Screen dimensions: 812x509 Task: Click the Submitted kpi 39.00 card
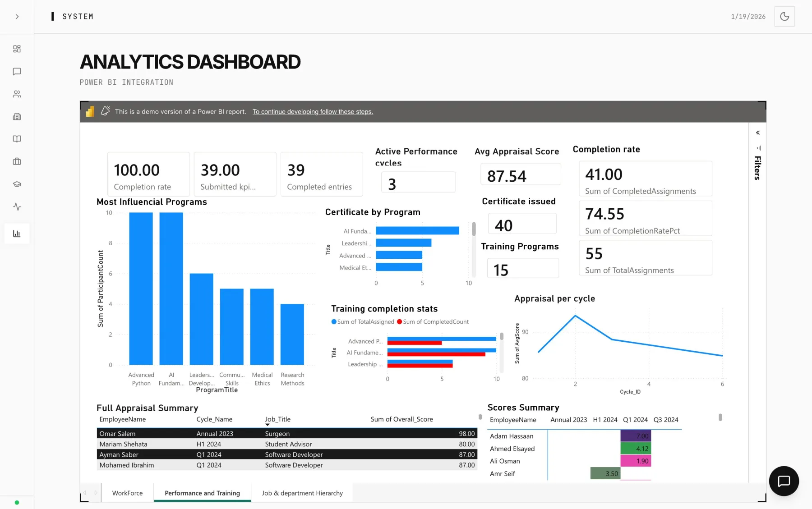(235, 174)
